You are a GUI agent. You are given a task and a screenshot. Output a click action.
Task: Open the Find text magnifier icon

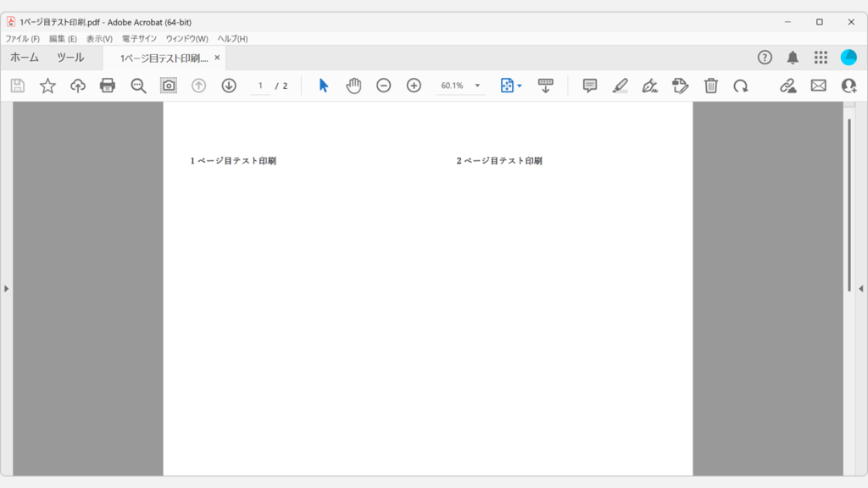(x=138, y=86)
